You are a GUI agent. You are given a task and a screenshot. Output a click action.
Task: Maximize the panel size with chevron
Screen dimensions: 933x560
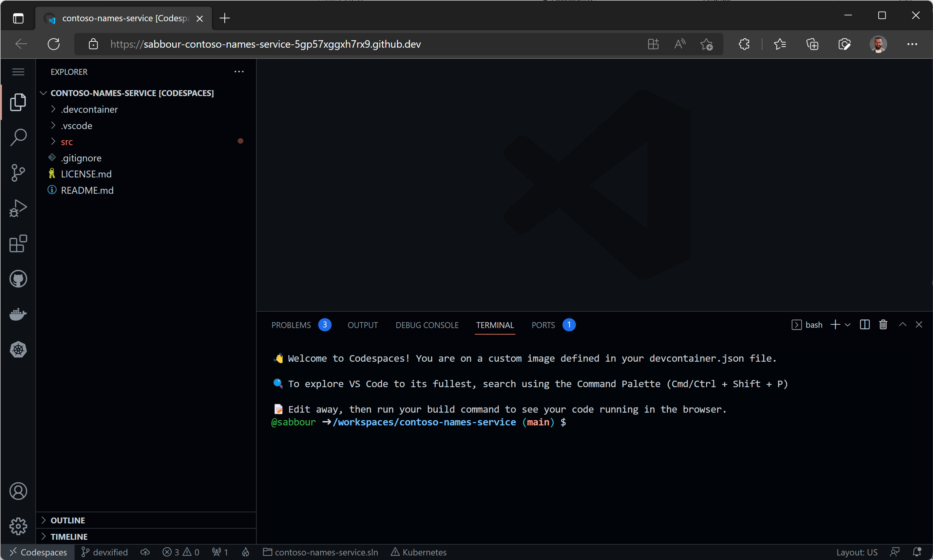(x=902, y=325)
